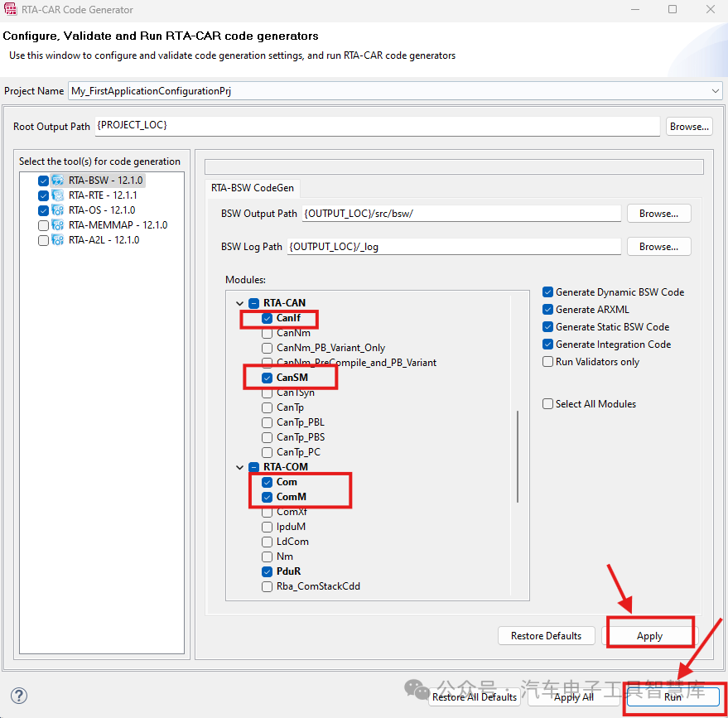The image size is (728, 718).
Task: Uncheck the PduR module checkbox
Action: (x=267, y=571)
